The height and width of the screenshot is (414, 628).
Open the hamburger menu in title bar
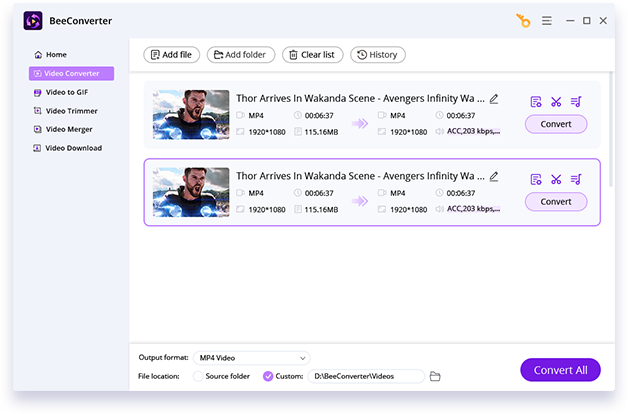click(x=547, y=20)
